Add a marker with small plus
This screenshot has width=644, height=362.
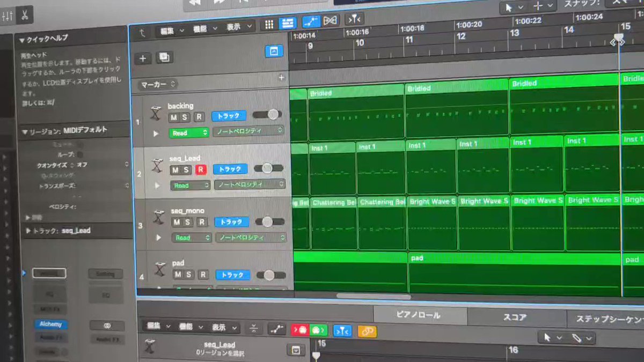(281, 78)
